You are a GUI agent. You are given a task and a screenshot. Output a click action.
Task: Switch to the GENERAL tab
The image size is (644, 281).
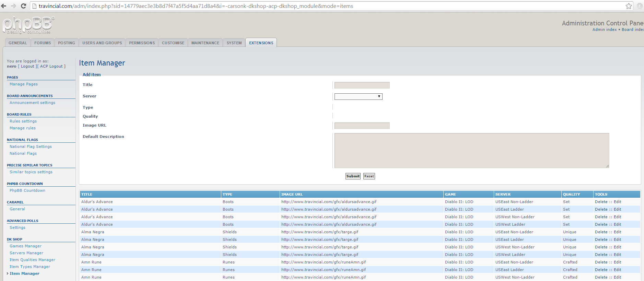18,43
